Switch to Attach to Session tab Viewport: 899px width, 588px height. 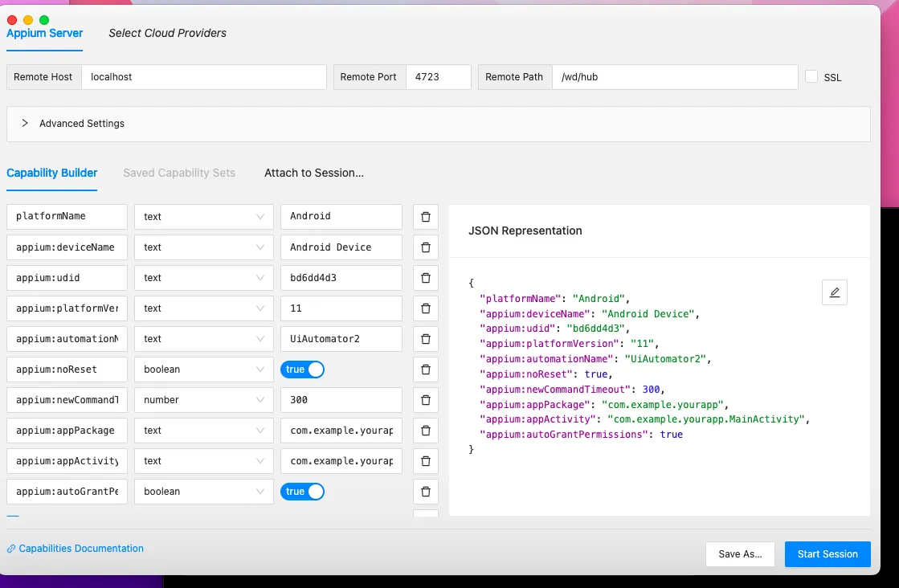313,173
